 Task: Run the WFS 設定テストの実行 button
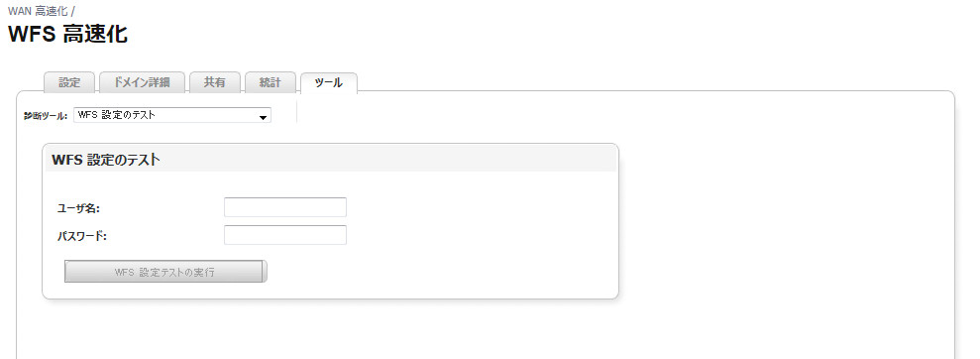[x=165, y=272]
